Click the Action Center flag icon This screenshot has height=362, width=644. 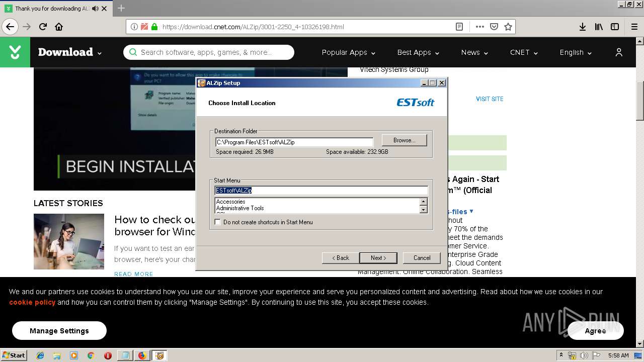[596, 355]
